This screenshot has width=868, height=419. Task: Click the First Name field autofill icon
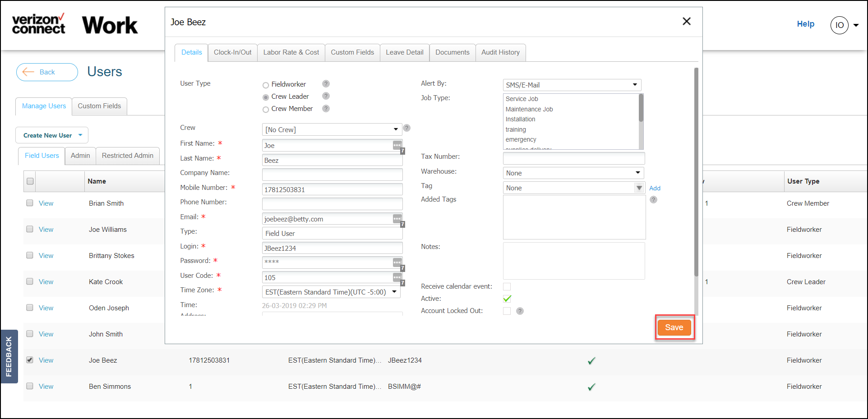[x=397, y=145]
